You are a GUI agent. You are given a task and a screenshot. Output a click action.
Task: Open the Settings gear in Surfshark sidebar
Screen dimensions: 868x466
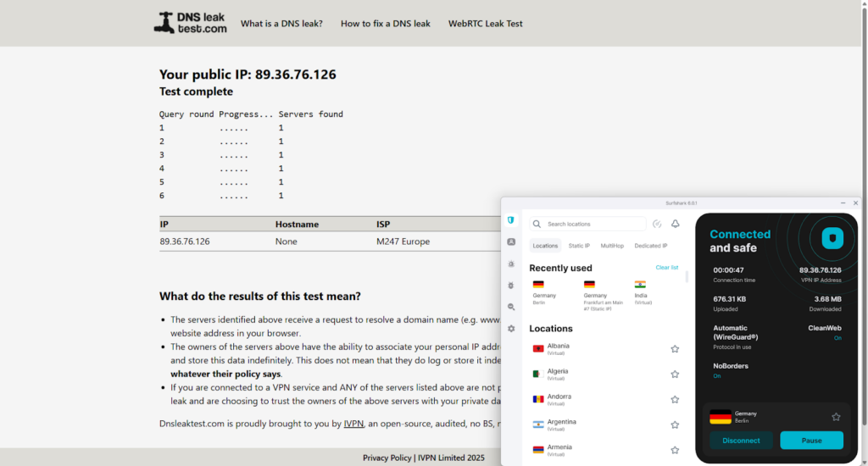(x=511, y=329)
